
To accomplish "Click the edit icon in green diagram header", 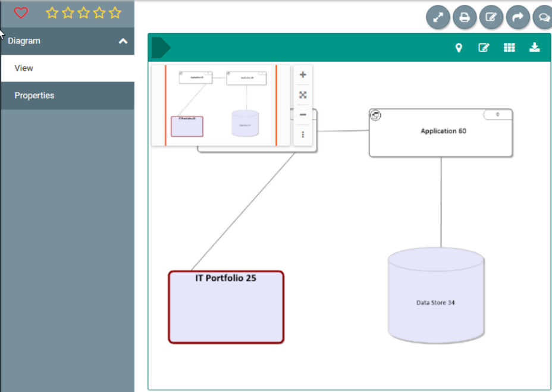I will pyautogui.click(x=484, y=48).
